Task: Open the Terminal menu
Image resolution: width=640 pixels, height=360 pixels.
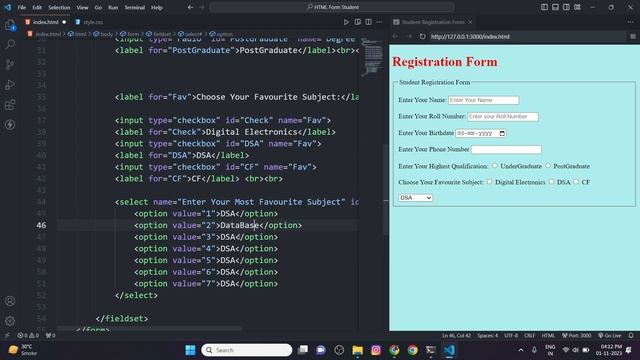Action: coord(134,7)
